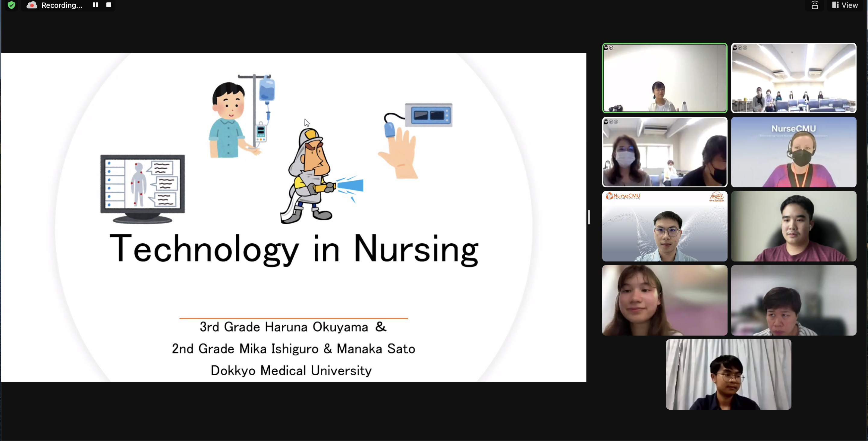The height and width of the screenshot is (441, 868).
Task: Pause the cloud recording
Action: tap(95, 5)
